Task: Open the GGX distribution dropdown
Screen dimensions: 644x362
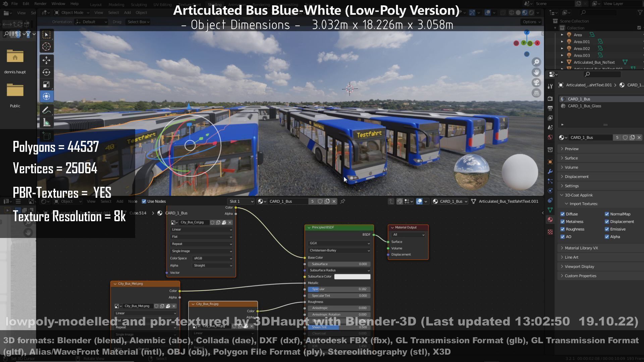Action: [339, 243]
